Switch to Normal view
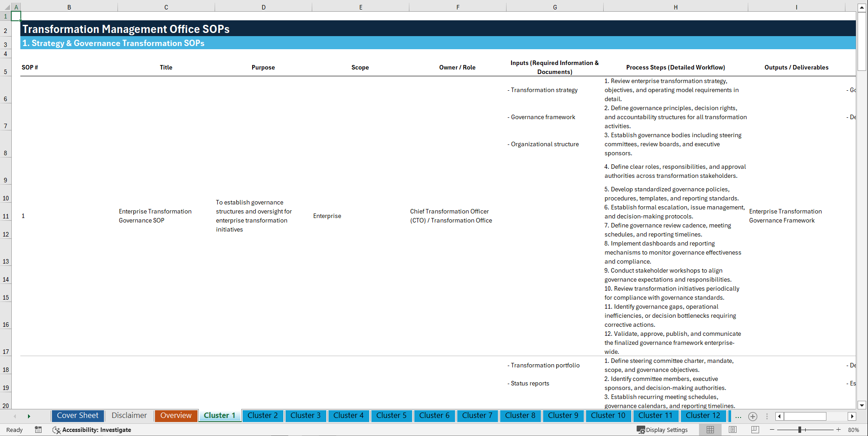 tap(710, 430)
